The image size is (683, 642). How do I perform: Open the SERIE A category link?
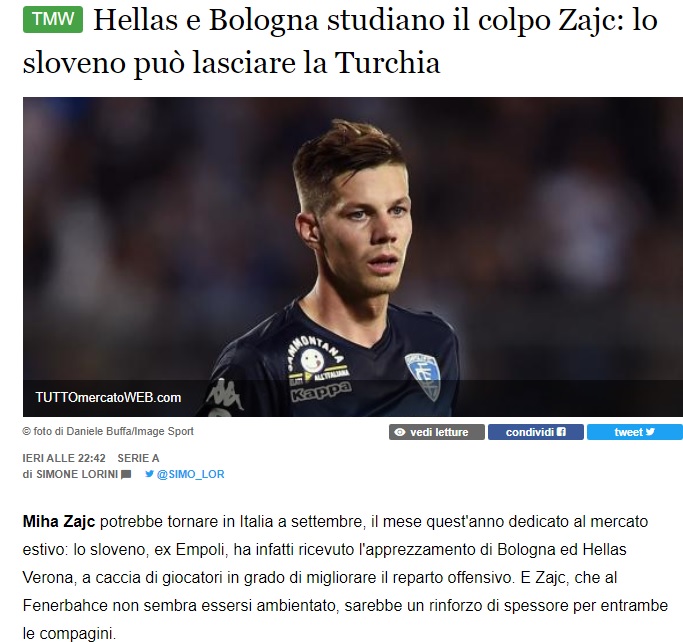[x=138, y=458]
